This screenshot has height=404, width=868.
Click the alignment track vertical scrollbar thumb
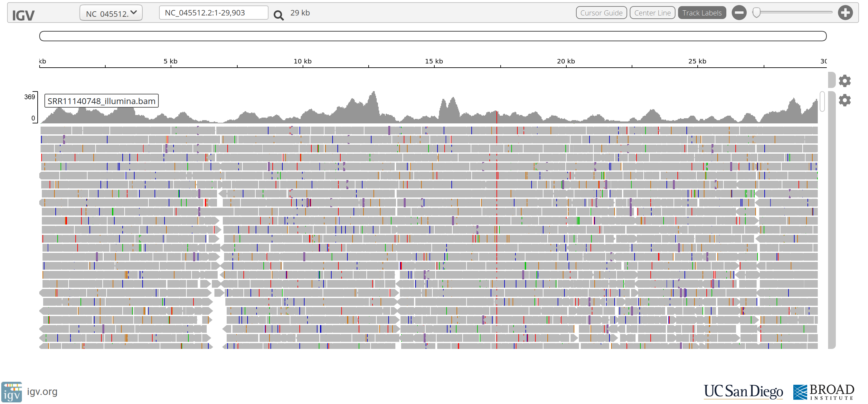(822, 101)
